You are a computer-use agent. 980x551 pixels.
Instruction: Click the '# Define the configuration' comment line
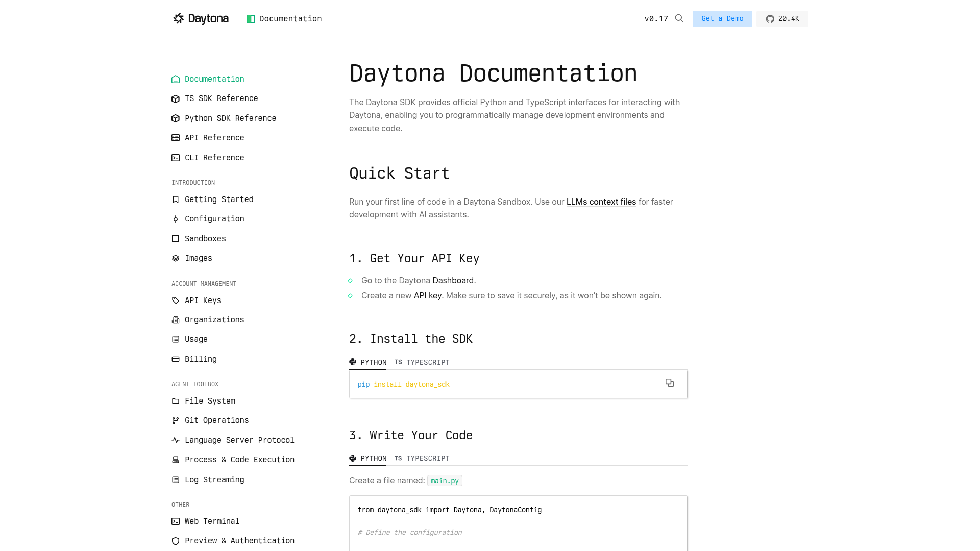point(410,532)
